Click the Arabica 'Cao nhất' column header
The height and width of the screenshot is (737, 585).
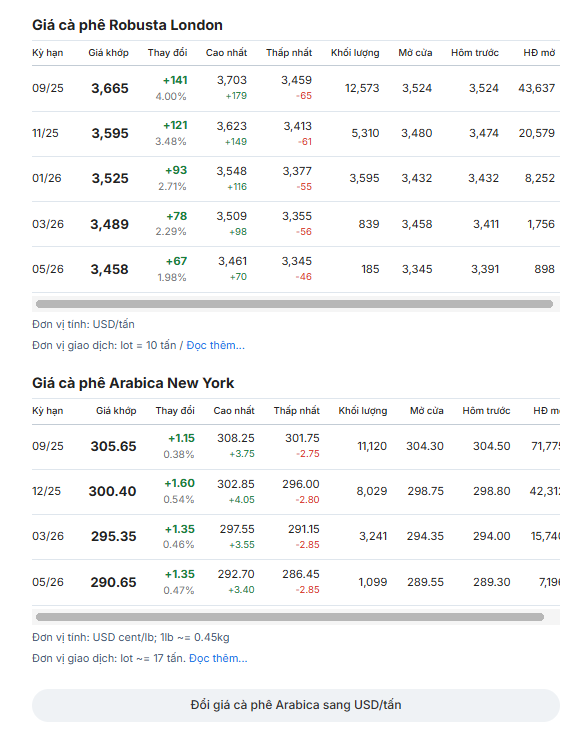click(234, 411)
